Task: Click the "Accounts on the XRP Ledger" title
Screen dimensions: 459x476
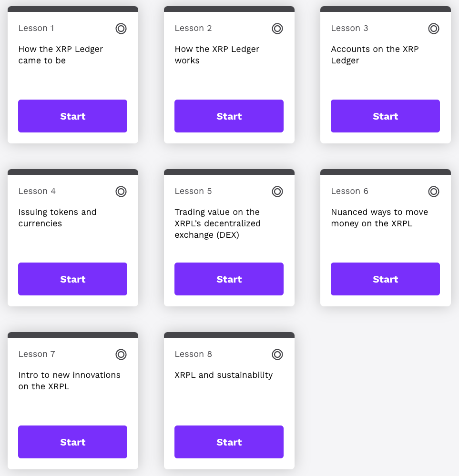Action: point(375,55)
